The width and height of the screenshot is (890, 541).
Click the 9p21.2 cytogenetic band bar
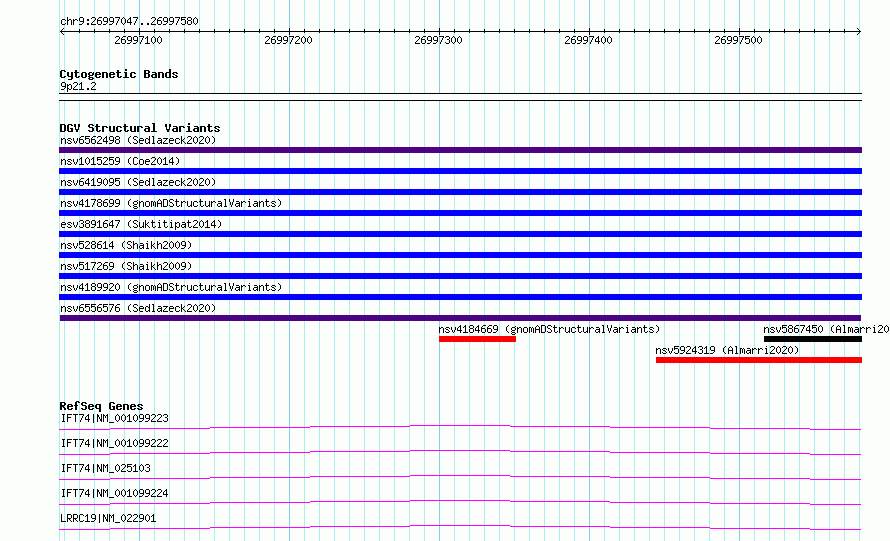coord(460,97)
